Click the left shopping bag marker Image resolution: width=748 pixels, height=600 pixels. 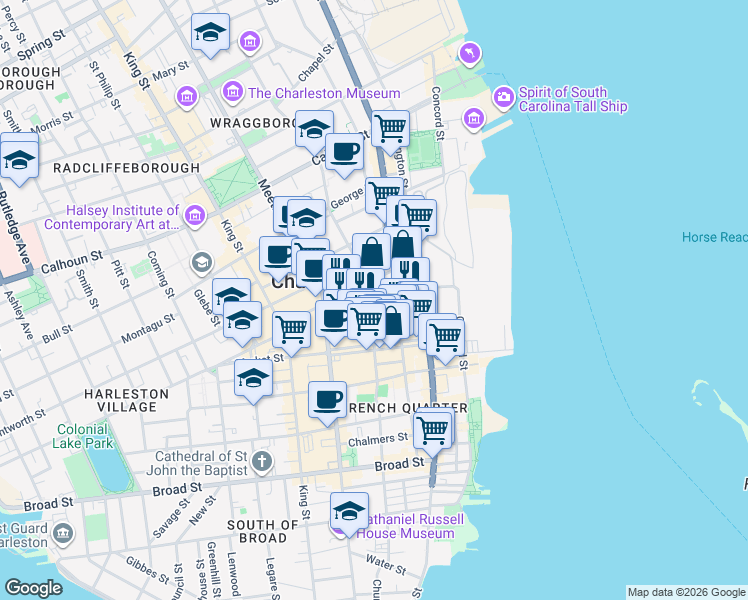pyautogui.click(x=371, y=250)
